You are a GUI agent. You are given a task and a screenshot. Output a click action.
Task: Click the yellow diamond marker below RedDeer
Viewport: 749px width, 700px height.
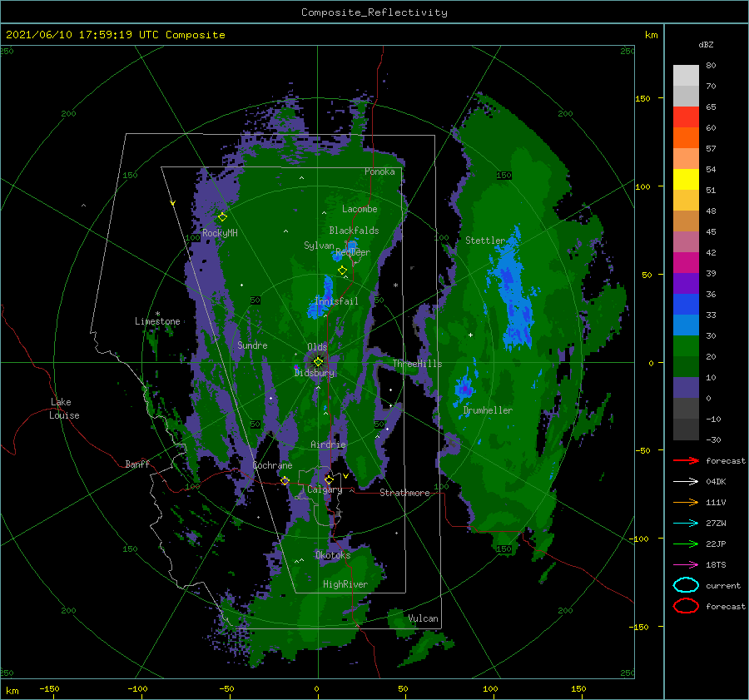point(343,271)
